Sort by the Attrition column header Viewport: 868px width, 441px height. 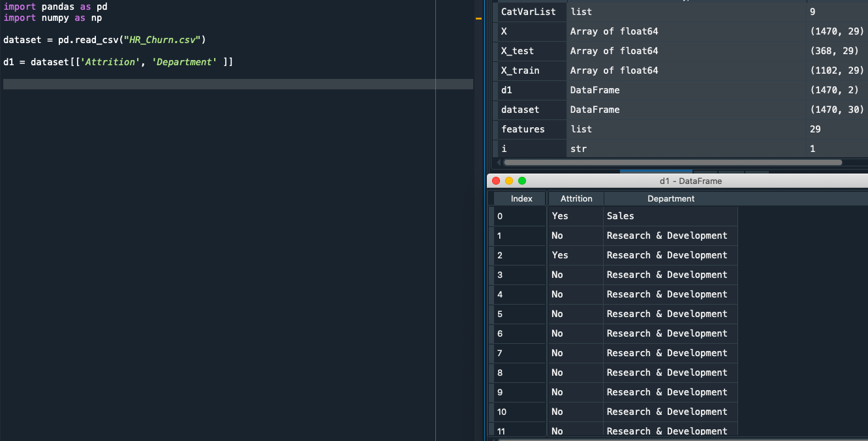click(x=576, y=198)
